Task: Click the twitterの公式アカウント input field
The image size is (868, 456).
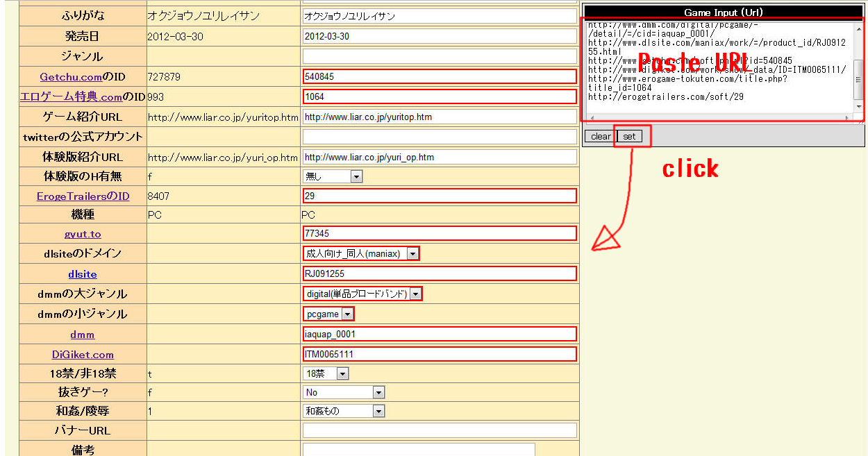Action: click(x=440, y=137)
